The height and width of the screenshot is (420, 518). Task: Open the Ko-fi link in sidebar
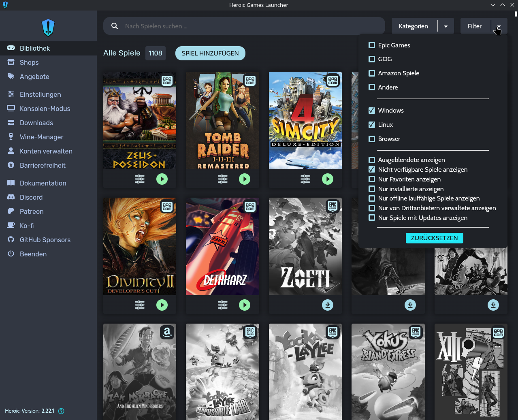point(48,226)
